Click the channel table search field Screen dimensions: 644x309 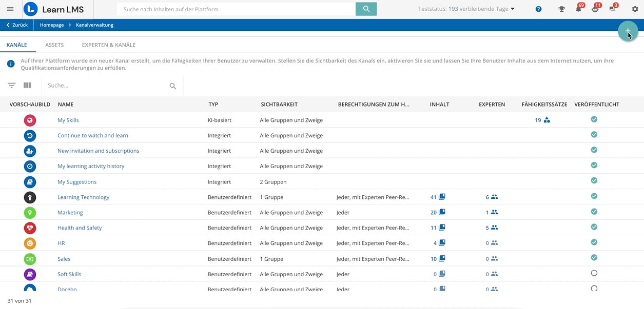click(x=105, y=86)
